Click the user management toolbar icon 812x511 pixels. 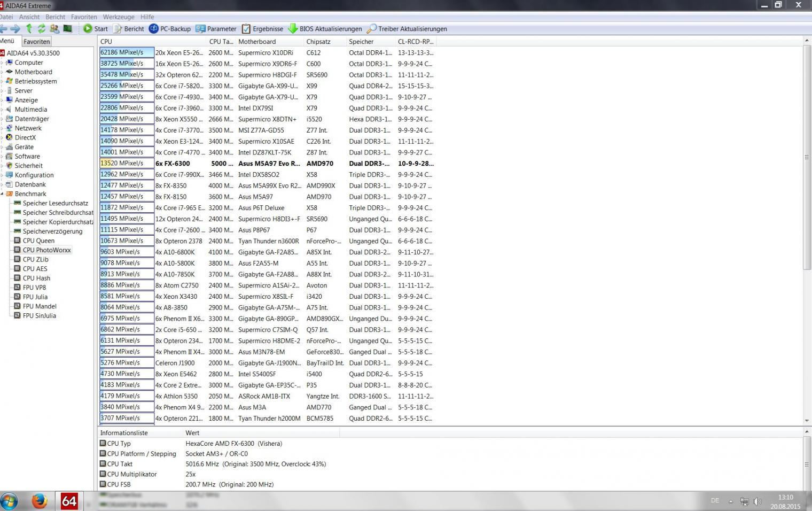click(54, 29)
